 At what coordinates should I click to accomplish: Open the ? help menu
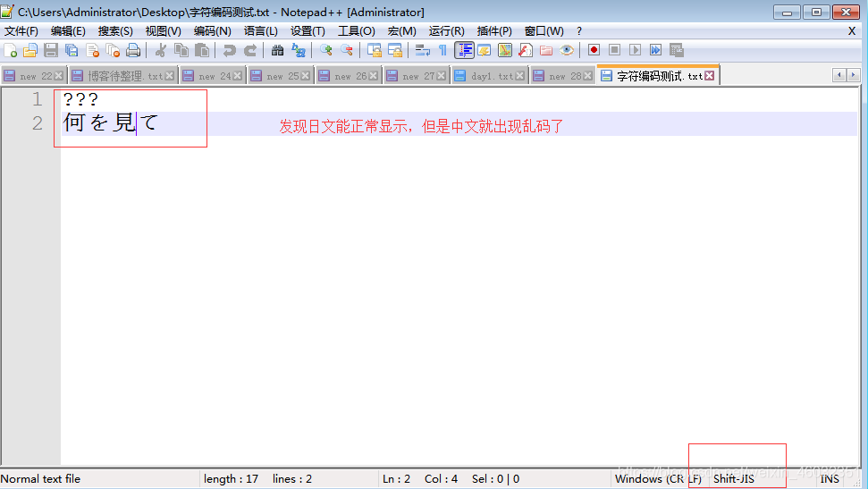point(579,31)
